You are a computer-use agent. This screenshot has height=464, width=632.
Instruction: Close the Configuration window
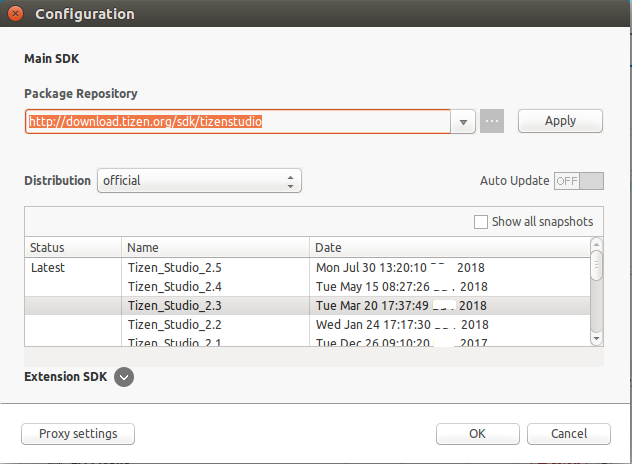(x=15, y=15)
